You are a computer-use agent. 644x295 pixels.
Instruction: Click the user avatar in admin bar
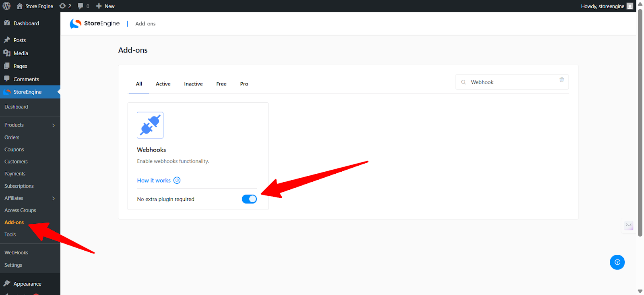click(x=630, y=6)
